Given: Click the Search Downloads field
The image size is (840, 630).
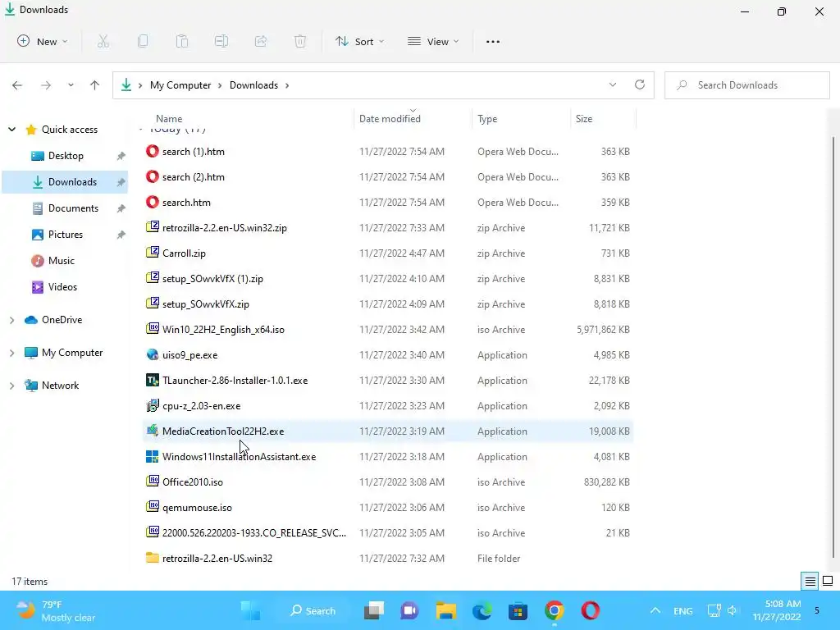Looking at the screenshot, I should click(x=747, y=85).
